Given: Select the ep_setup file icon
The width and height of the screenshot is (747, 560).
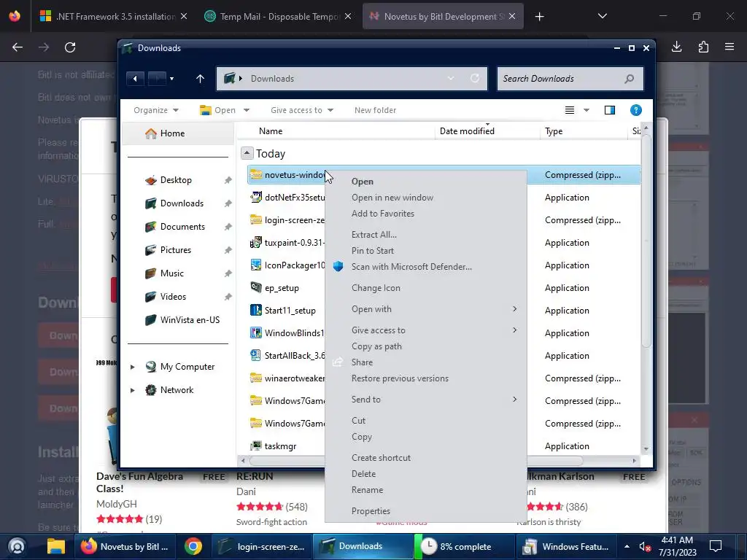Looking at the screenshot, I should [x=256, y=287].
